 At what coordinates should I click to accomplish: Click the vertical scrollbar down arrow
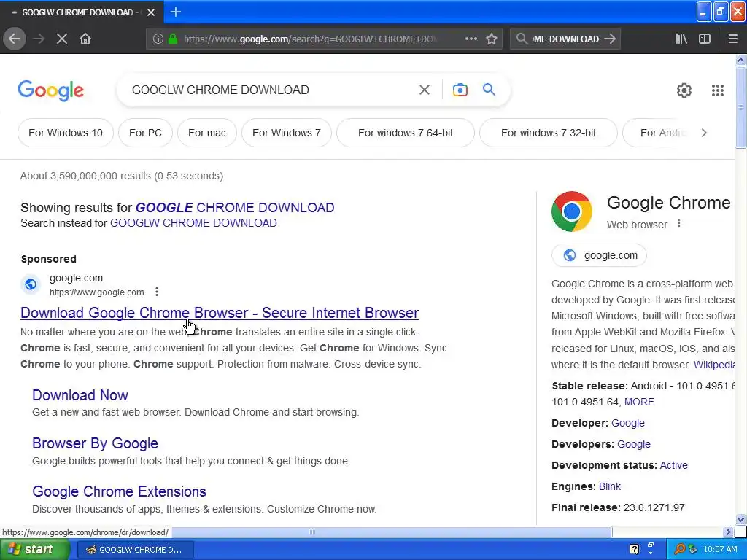tap(741, 519)
